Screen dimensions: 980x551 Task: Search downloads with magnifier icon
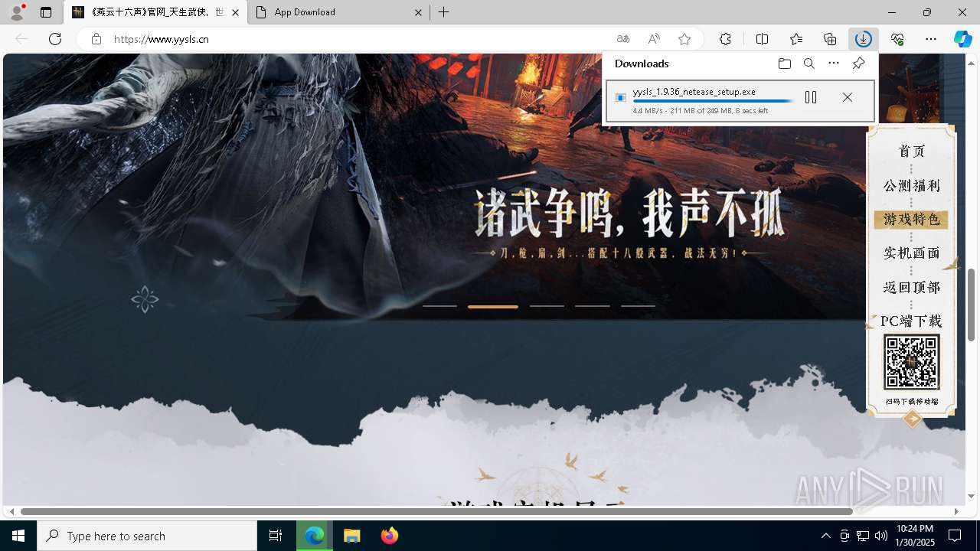click(x=809, y=64)
